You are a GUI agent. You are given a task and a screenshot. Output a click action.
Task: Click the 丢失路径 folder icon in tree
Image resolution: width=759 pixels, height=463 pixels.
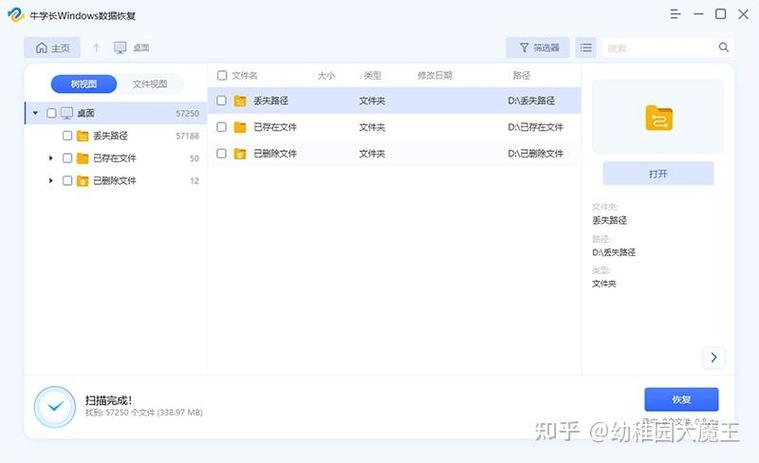point(83,136)
